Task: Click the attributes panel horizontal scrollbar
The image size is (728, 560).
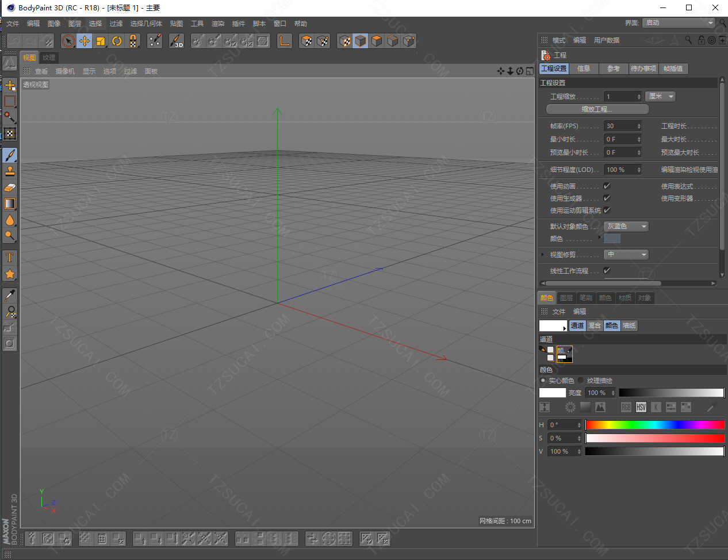Action: coord(603,283)
